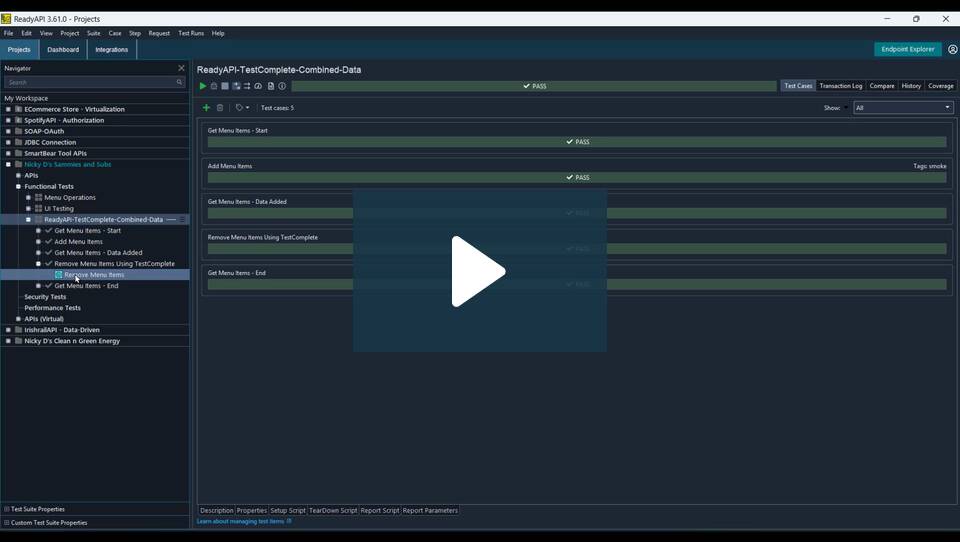The height and width of the screenshot is (542, 960).
Task: Click the info icon in suite toolbar
Action: pyautogui.click(x=282, y=86)
